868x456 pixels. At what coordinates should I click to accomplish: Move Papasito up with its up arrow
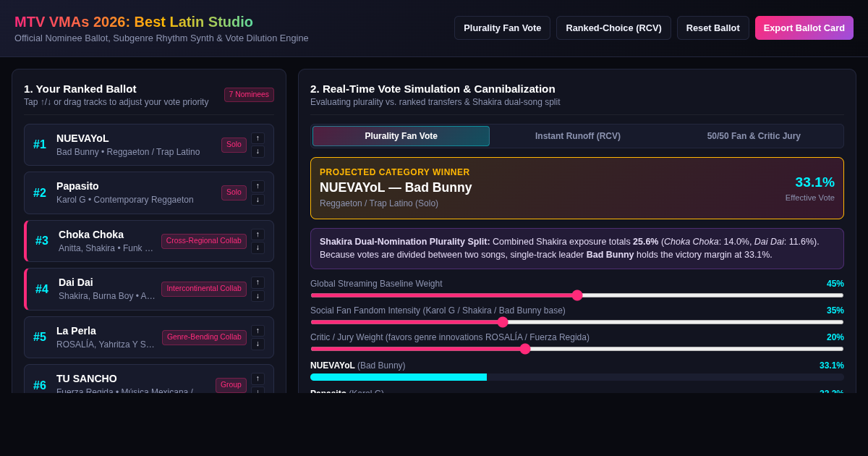(258, 186)
